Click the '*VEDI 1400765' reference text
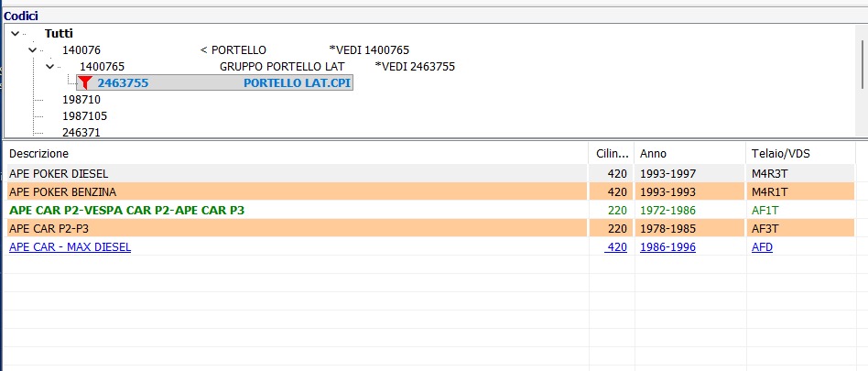The width and height of the screenshot is (868, 371). (369, 50)
